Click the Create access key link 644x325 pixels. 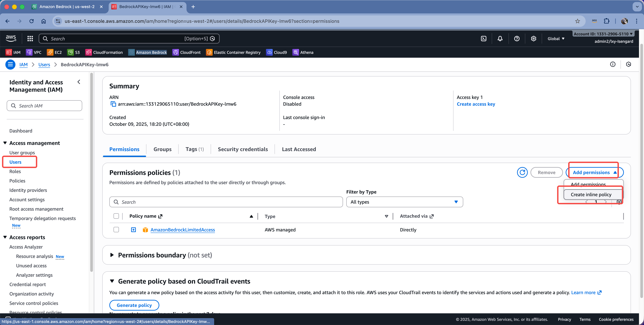(x=476, y=104)
